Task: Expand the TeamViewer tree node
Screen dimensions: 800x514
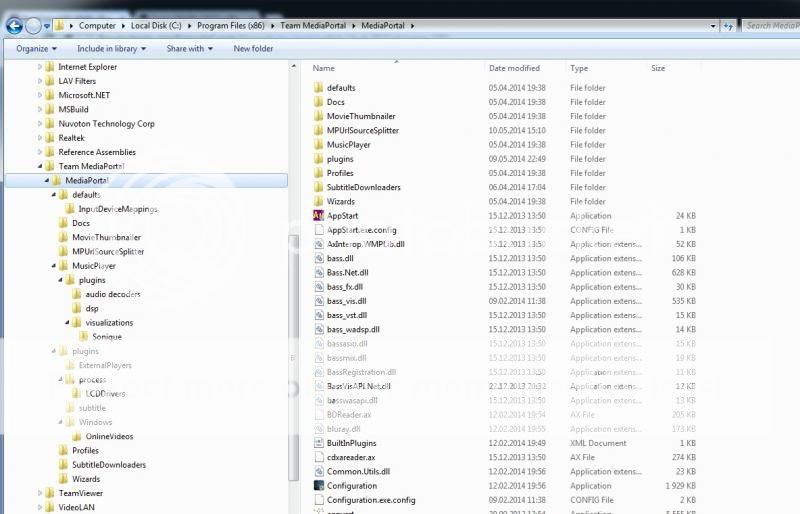Action: click(x=40, y=493)
